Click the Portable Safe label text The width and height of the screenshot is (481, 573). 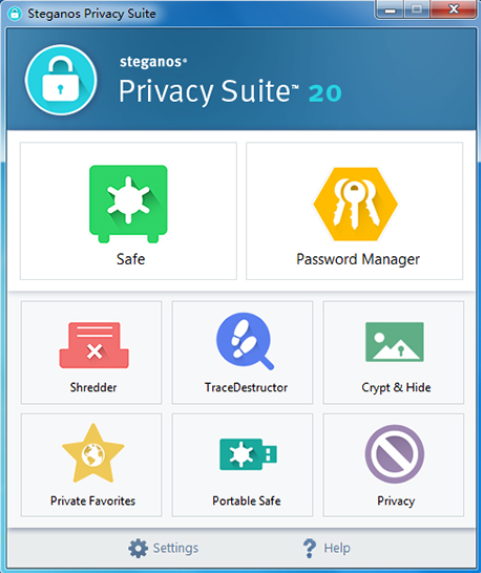[x=246, y=500]
